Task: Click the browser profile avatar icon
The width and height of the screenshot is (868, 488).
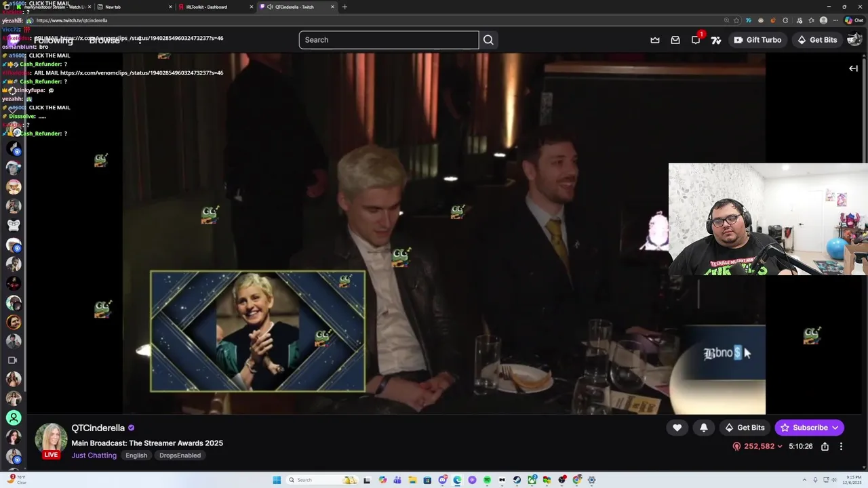Action: tap(823, 20)
